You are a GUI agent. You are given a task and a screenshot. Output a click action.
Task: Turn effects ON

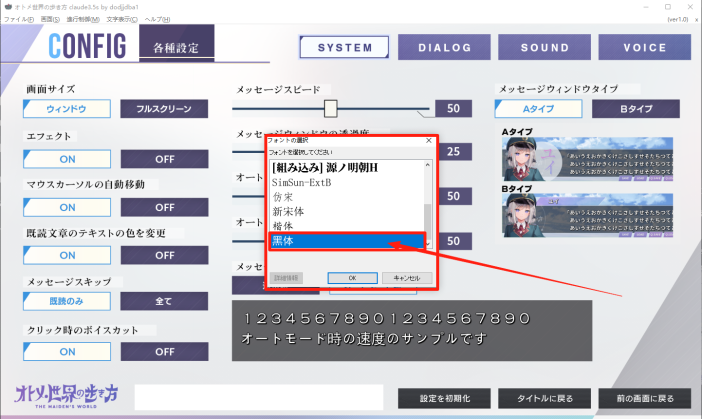point(67,158)
